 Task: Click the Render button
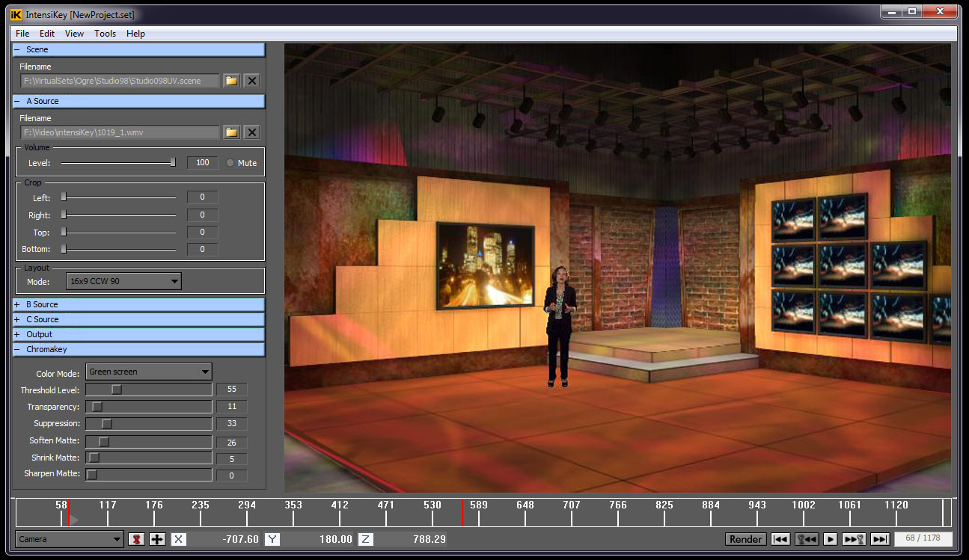[745, 539]
